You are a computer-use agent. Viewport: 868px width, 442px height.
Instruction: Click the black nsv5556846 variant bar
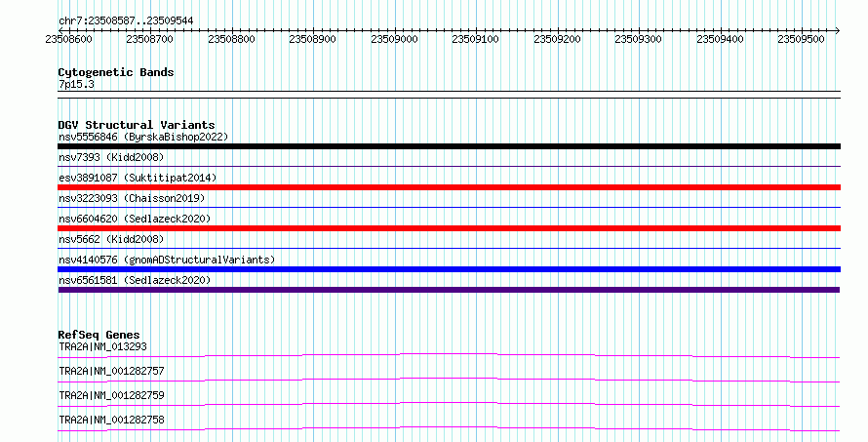tap(449, 146)
